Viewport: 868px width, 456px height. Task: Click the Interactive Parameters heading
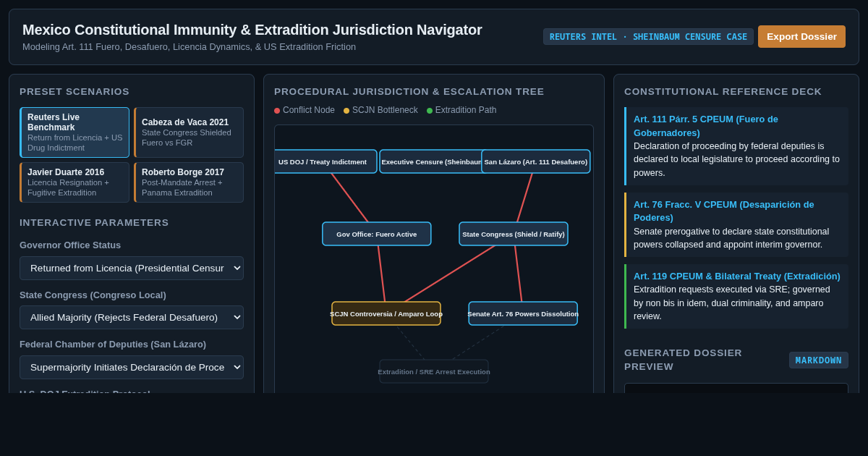pyautogui.click(x=94, y=223)
